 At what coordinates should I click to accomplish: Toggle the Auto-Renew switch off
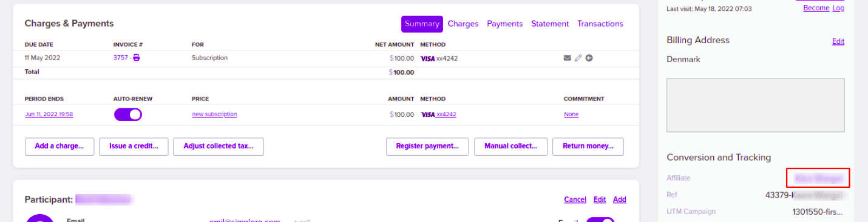click(128, 114)
